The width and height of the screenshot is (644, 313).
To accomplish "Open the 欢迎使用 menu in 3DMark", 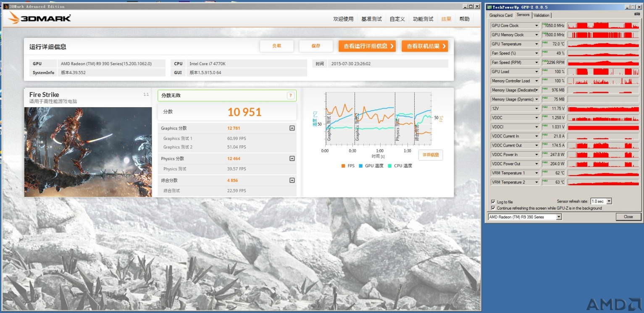I will (x=343, y=19).
